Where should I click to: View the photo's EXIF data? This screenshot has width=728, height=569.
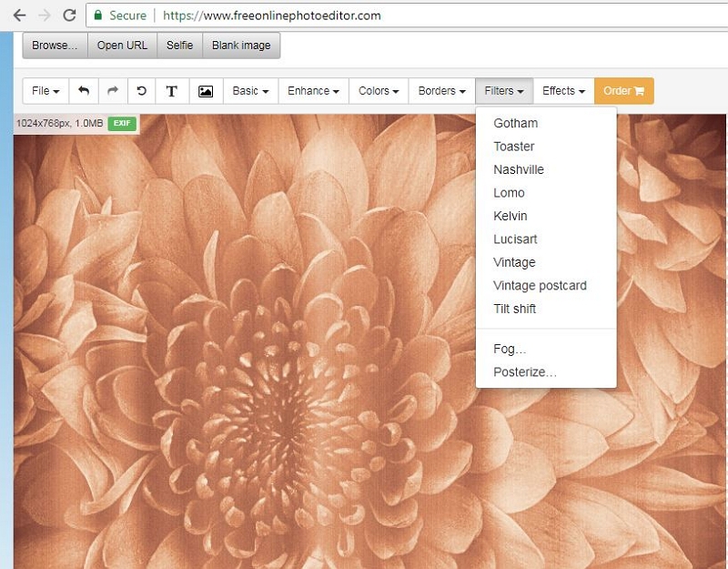pyautogui.click(x=120, y=121)
